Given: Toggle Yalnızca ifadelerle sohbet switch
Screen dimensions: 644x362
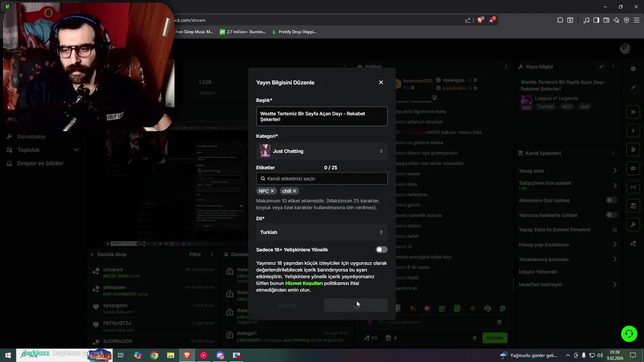Looking at the screenshot, I should 611,215.
